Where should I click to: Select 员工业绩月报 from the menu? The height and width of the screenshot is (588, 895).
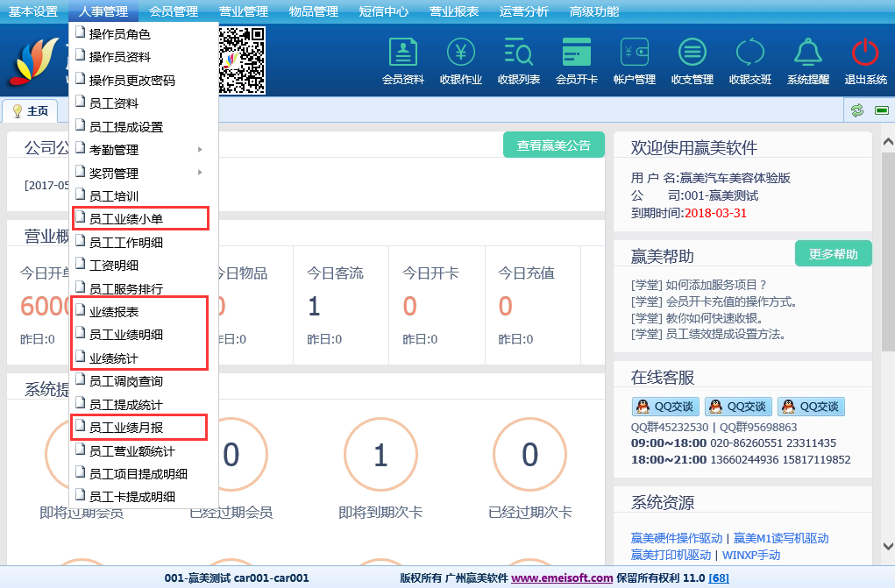pos(126,428)
